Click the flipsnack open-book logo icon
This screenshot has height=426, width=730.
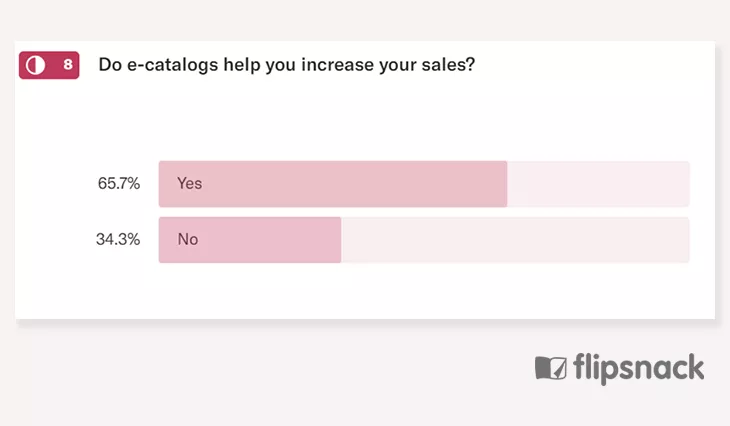tap(551, 368)
